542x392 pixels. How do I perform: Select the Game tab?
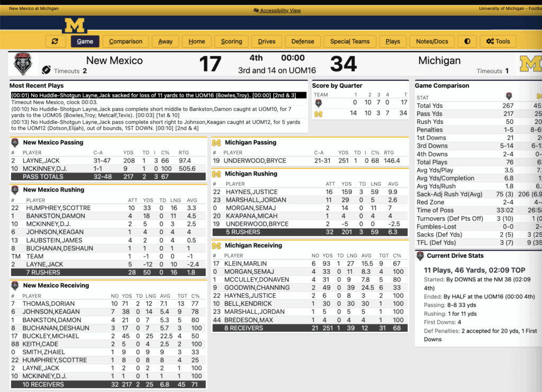(x=85, y=41)
